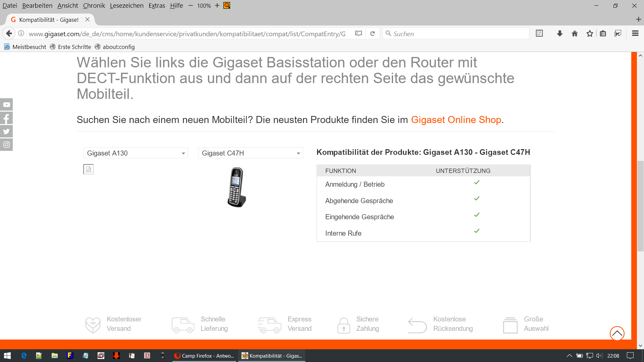This screenshot has width=644, height=362.
Task: Open the Twitter sidebar icon
Action: point(6,131)
